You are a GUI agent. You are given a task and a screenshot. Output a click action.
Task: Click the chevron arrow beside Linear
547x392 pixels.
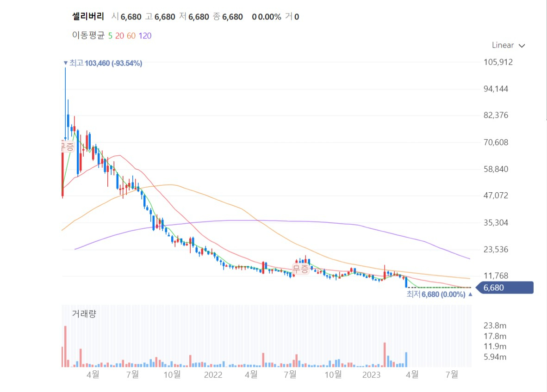tap(522, 46)
